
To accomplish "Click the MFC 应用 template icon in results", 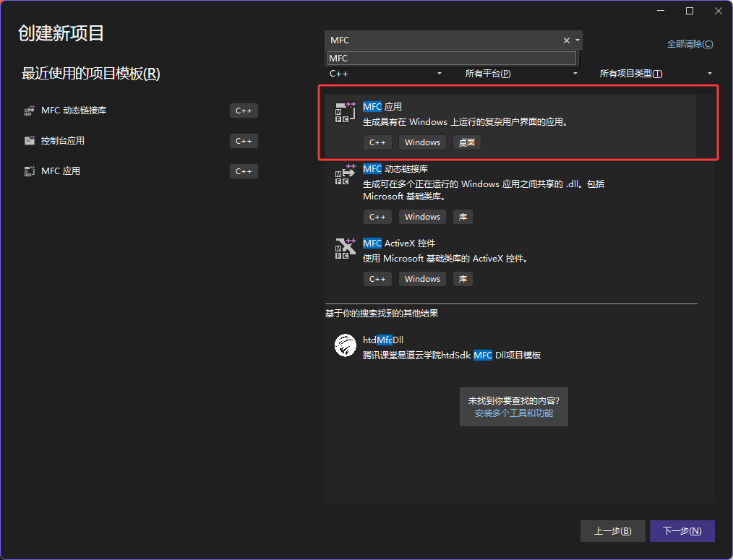I will click(345, 112).
